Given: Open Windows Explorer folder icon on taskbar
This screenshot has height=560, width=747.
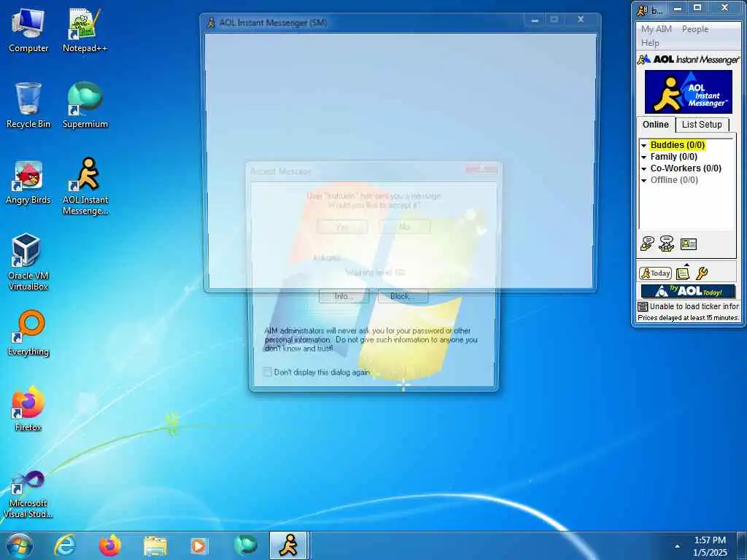Looking at the screenshot, I should (x=155, y=545).
